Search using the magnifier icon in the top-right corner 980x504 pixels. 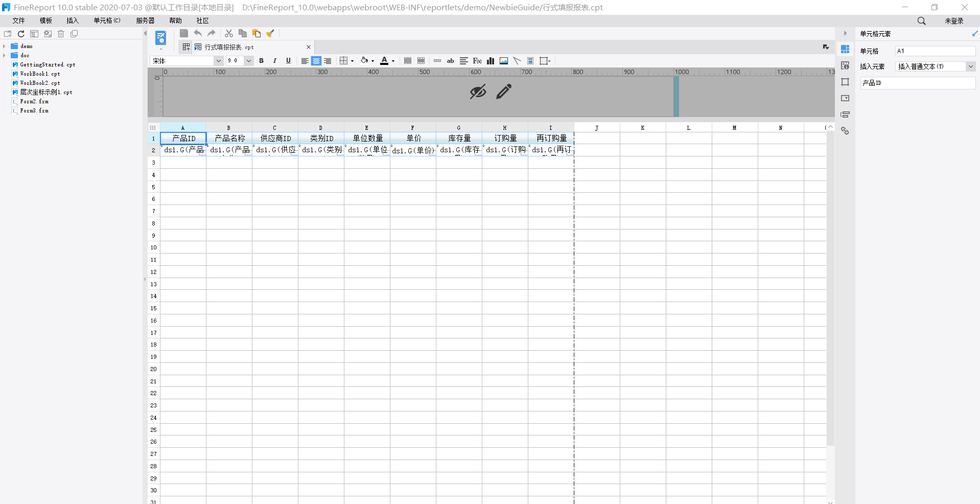pos(921,21)
